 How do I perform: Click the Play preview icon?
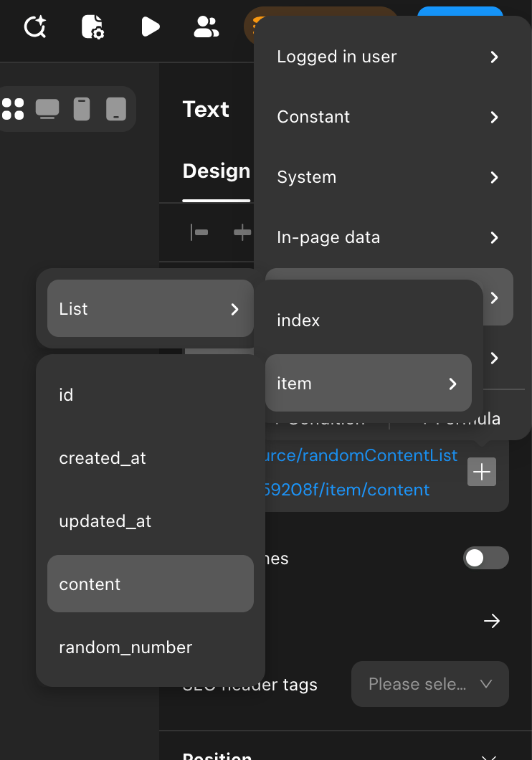tap(150, 27)
